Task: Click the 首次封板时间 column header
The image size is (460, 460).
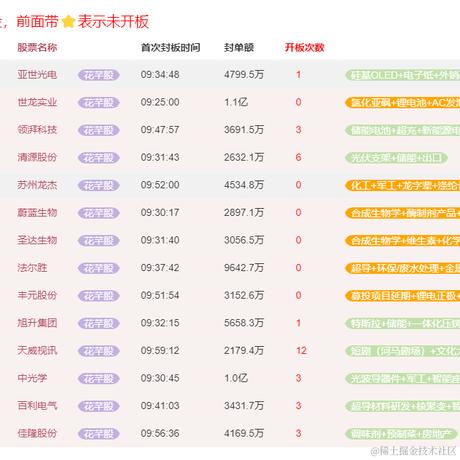Action: 170,47
